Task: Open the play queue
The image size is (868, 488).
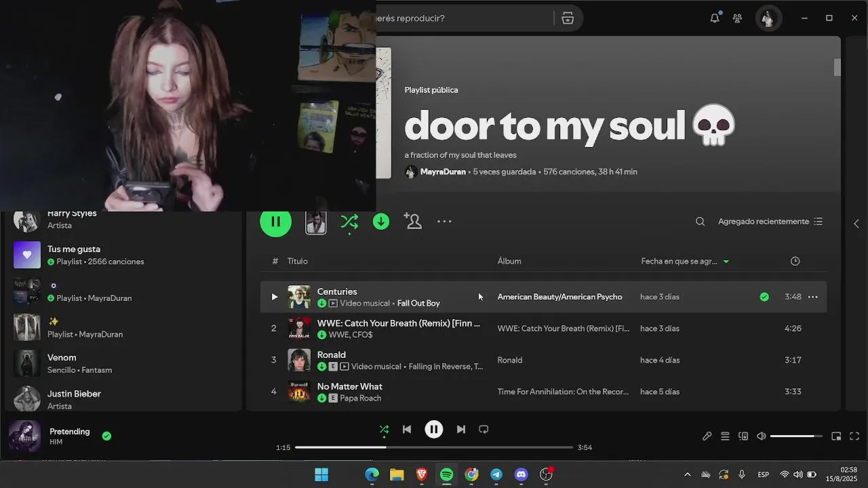Action: 725,436
